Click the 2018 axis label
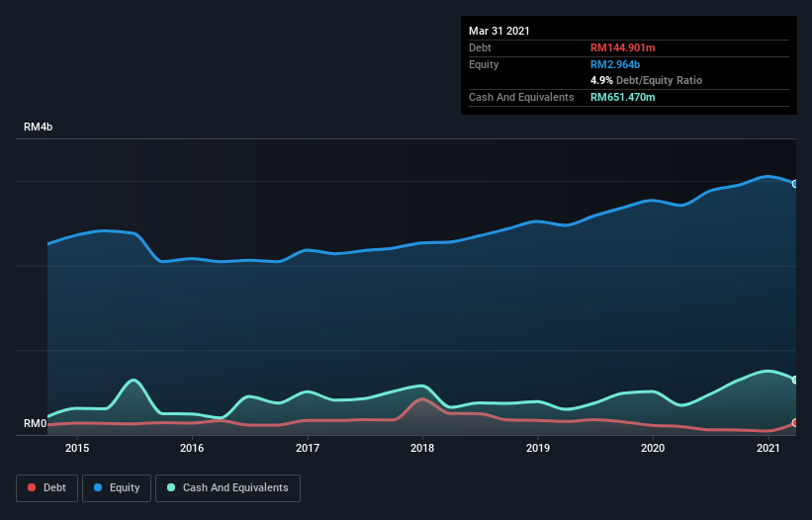The image size is (812, 520). pos(422,448)
